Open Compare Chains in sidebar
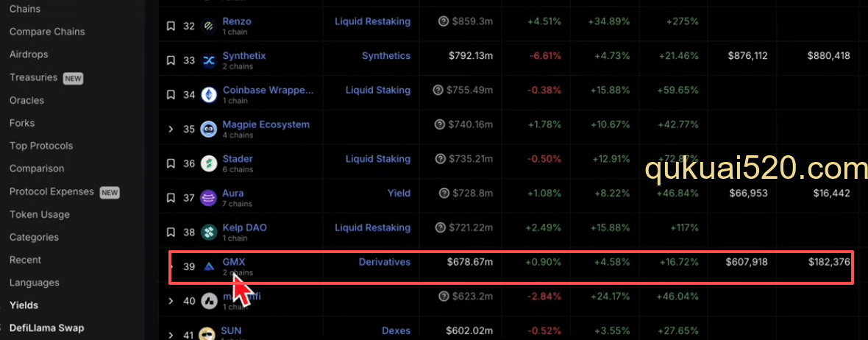The image size is (868, 340). pyautogui.click(x=47, y=32)
